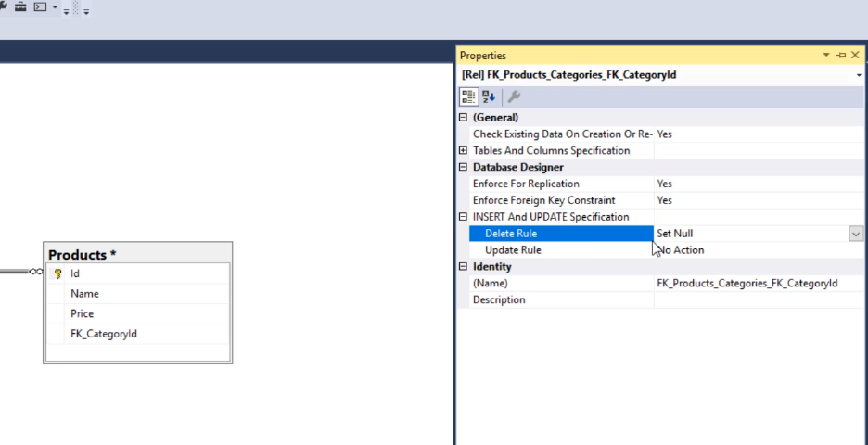Open the Delete Rule value dropdown
868x445 pixels.
[x=856, y=234]
